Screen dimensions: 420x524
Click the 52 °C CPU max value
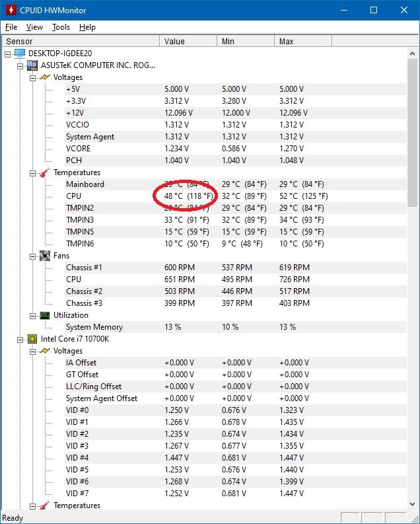pyautogui.click(x=304, y=196)
